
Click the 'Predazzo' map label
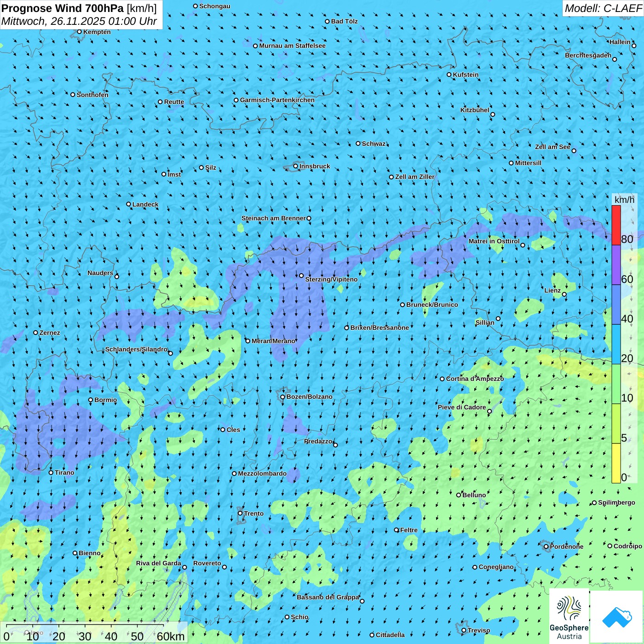(318, 441)
